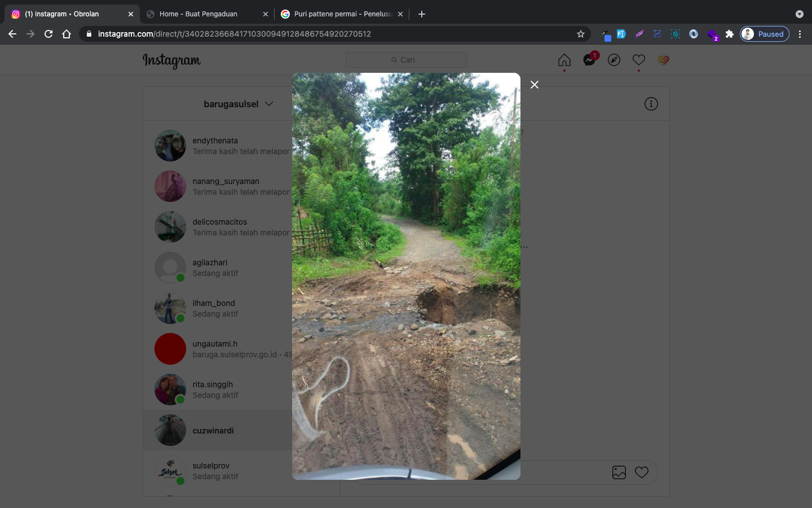This screenshot has width=812, height=508.
Task: Open the Instagram home feed icon
Action: click(x=564, y=60)
